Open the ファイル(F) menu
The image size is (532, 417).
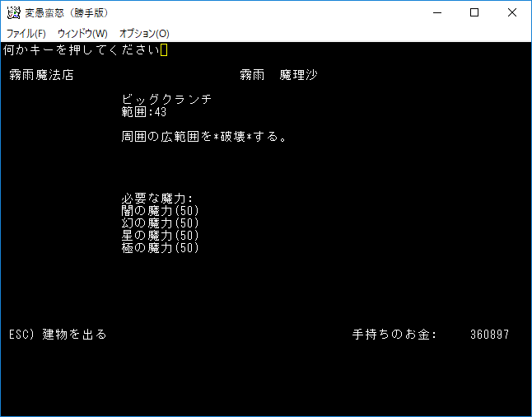coord(26,34)
